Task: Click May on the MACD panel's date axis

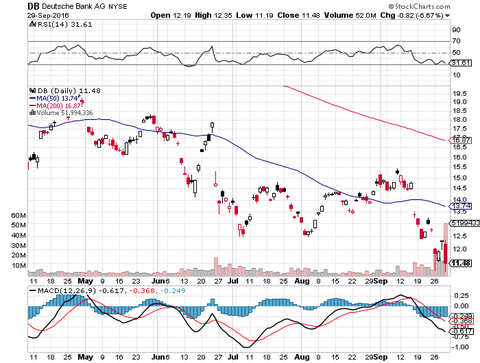Action: point(85,357)
